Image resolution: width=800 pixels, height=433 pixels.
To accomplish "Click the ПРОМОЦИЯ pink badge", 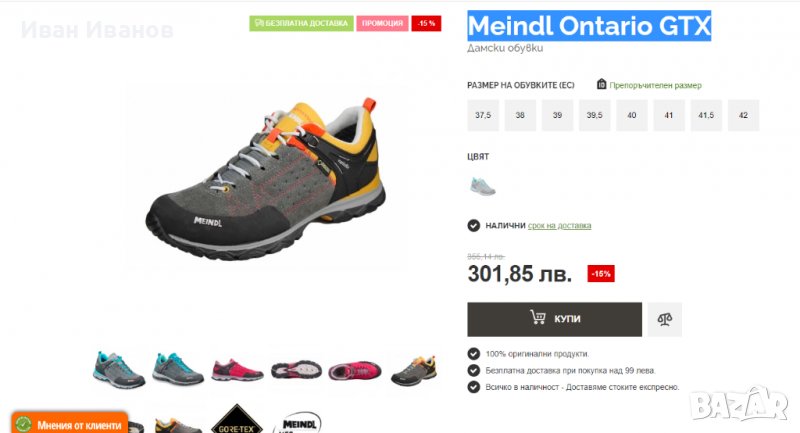I will (382, 23).
